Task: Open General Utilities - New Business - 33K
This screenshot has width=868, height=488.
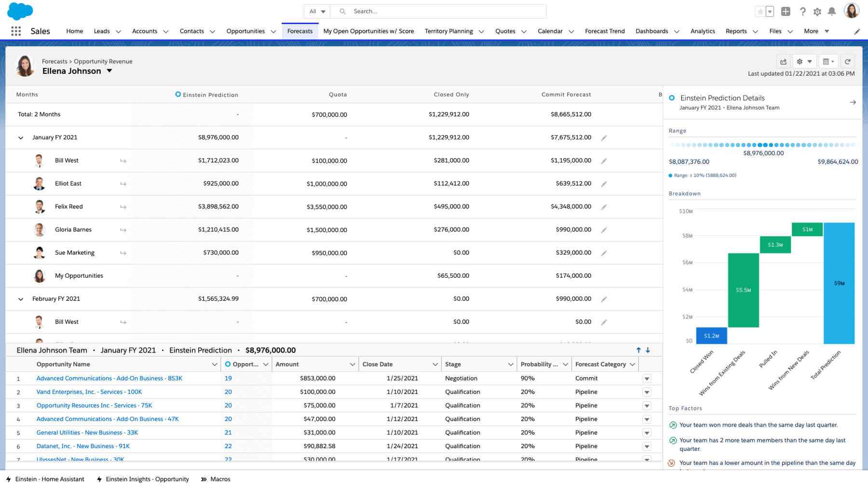Action: [87, 433]
